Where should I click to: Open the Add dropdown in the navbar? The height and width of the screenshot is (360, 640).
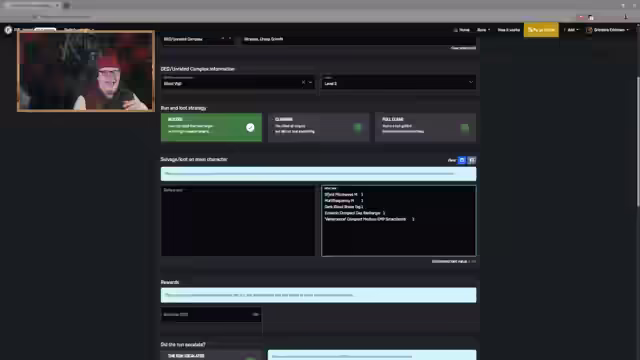(x=571, y=30)
